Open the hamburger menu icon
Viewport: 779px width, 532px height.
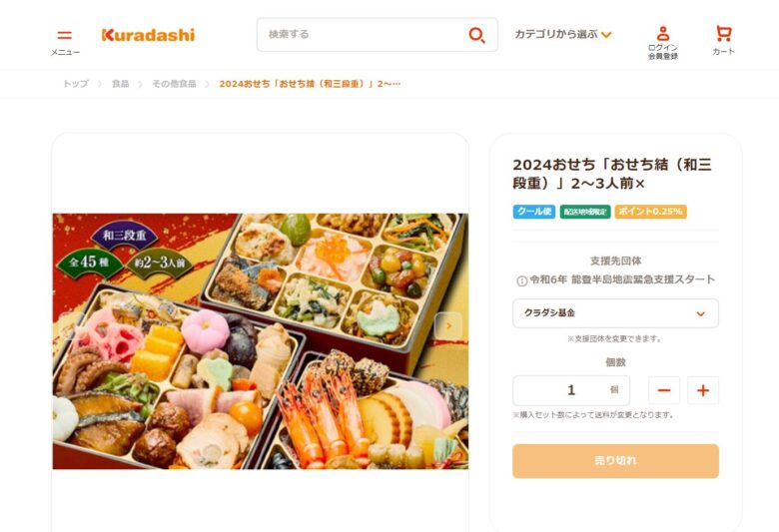click(x=65, y=35)
